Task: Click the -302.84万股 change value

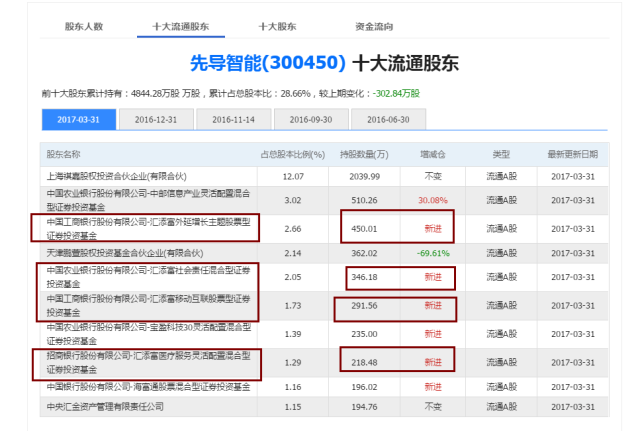Action: [x=396, y=93]
